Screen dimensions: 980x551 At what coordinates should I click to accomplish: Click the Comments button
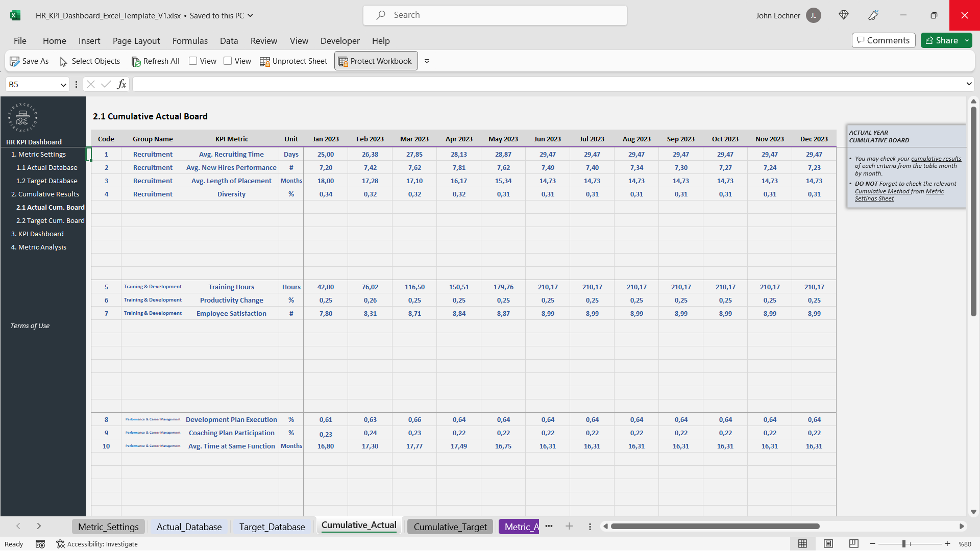pyautogui.click(x=883, y=40)
